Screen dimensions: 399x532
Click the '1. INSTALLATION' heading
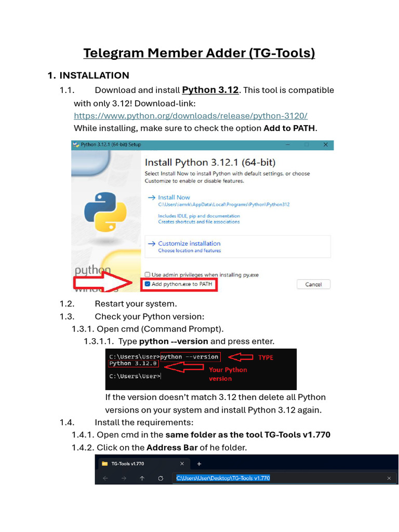pyautogui.click(x=88, y=75)
